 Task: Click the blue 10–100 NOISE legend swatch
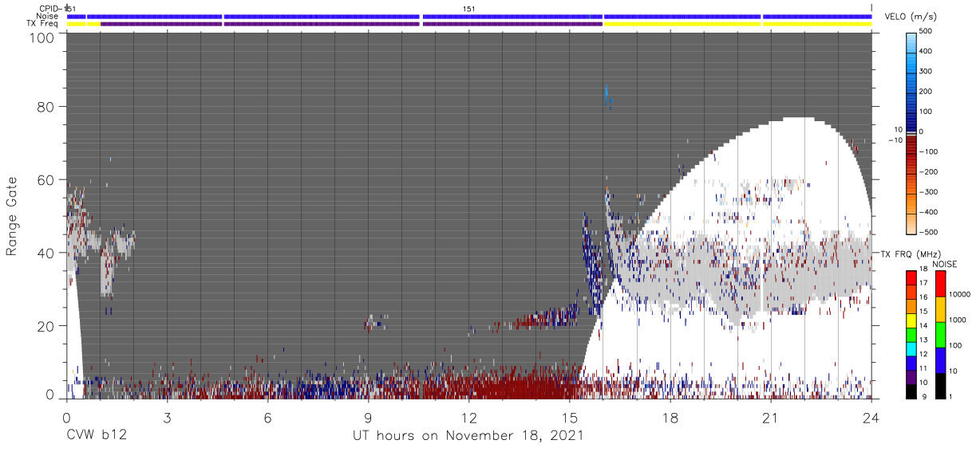[x=941, y=360]
